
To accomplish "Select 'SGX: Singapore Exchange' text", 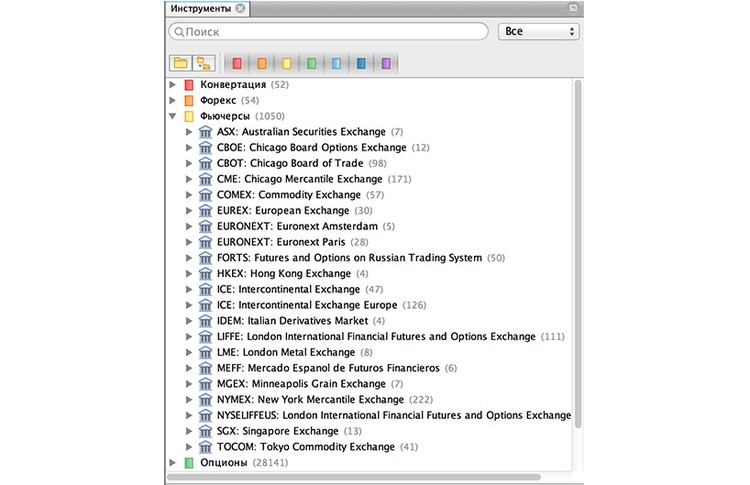I will pyautogui.click(x=277, y=431).
